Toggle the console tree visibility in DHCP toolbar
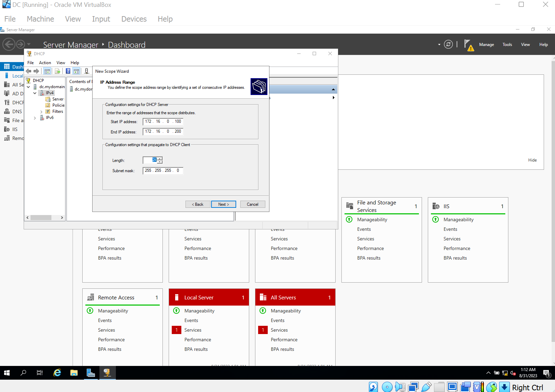This screenshot has height=392, width=555. [47, 71]
